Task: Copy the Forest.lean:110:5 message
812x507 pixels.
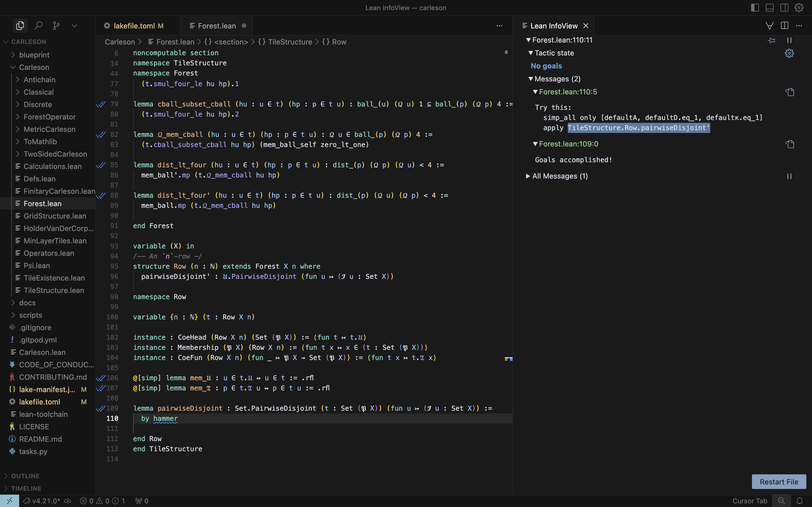Action: point(789,92)
